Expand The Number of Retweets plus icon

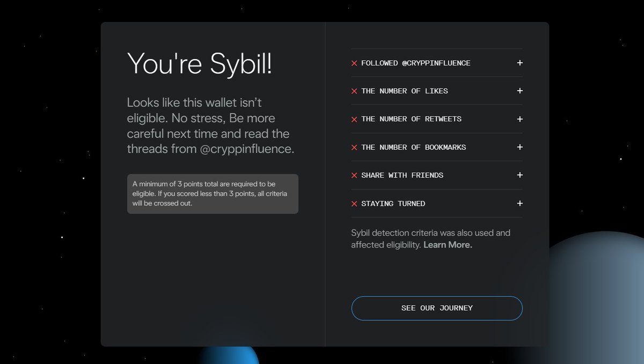click(519, 119)
